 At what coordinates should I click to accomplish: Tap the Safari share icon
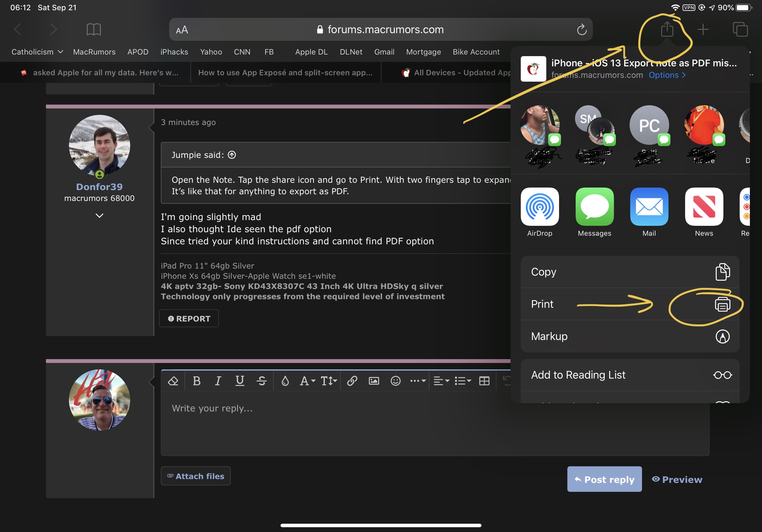[667, 29]
